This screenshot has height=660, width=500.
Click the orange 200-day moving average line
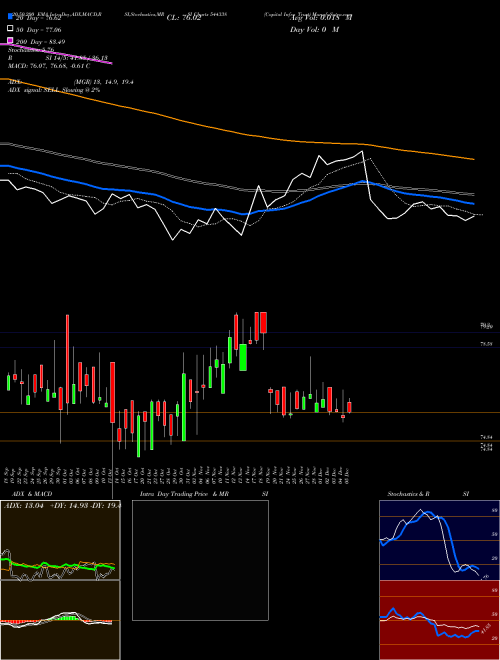(236, 131)
